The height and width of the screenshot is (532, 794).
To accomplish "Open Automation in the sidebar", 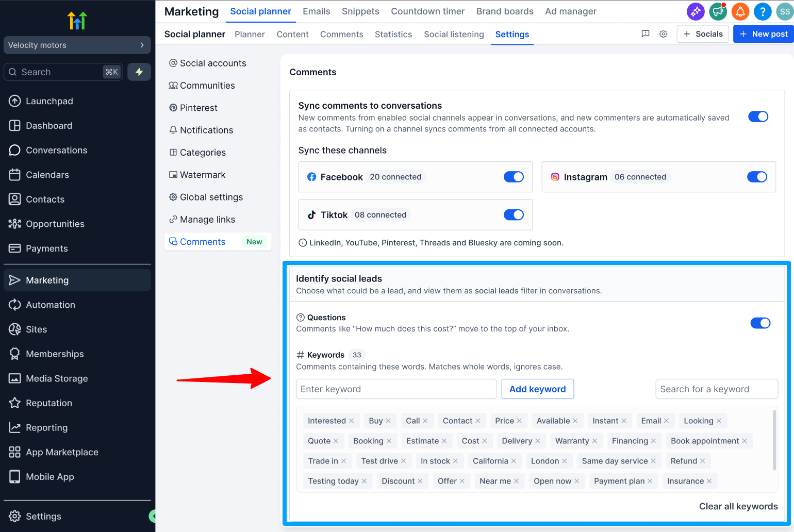I will point(77,305).
